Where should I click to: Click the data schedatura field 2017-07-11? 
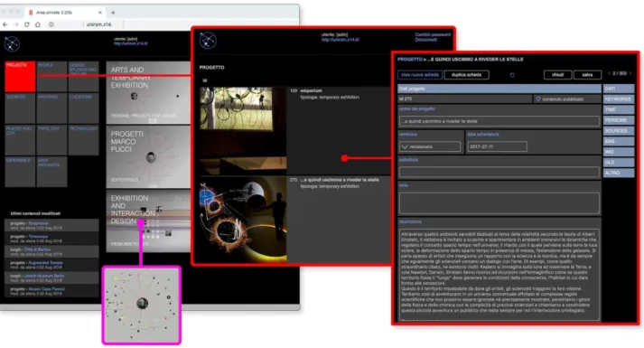click(x=497, y=146)
